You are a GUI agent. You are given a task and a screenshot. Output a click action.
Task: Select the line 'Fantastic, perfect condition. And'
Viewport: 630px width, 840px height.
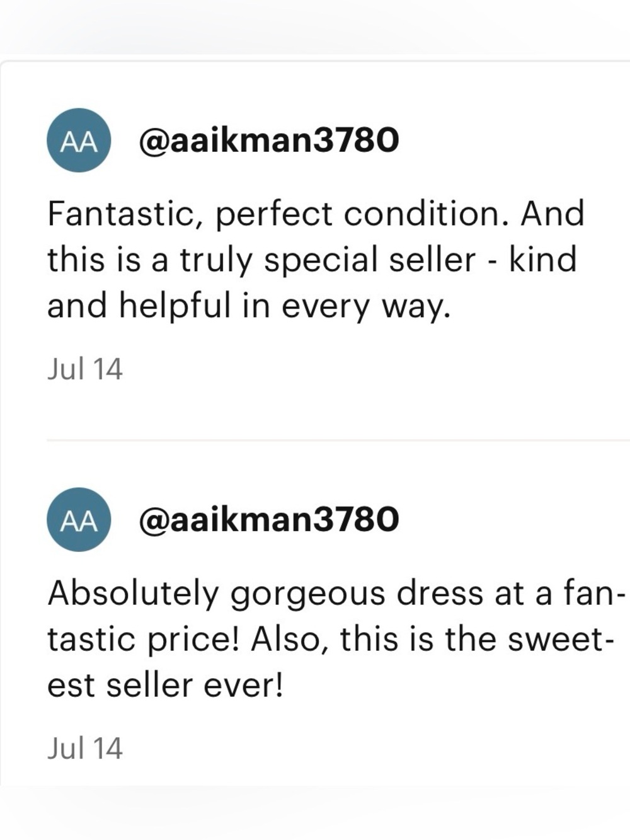316,214
